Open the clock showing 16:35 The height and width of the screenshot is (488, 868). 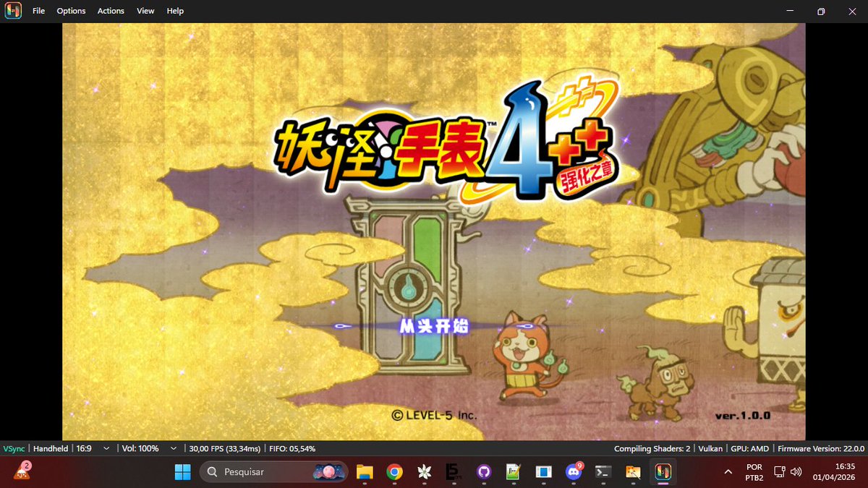click(x=833, y=472)
